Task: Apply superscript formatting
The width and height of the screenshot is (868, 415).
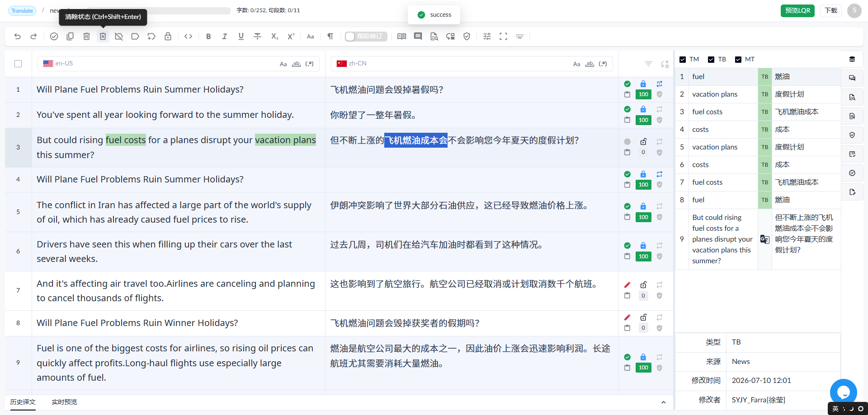Action: [291, 37]
